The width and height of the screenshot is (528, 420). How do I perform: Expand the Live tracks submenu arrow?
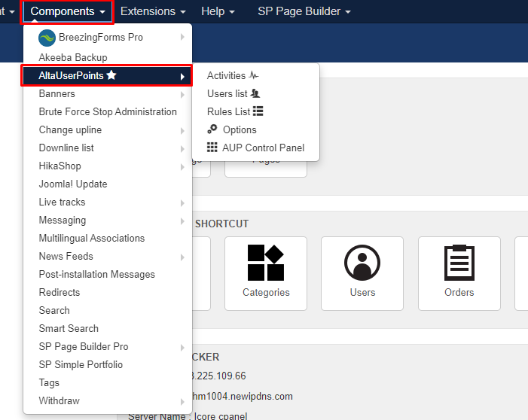pyautogui.click(x=182, y=203)
